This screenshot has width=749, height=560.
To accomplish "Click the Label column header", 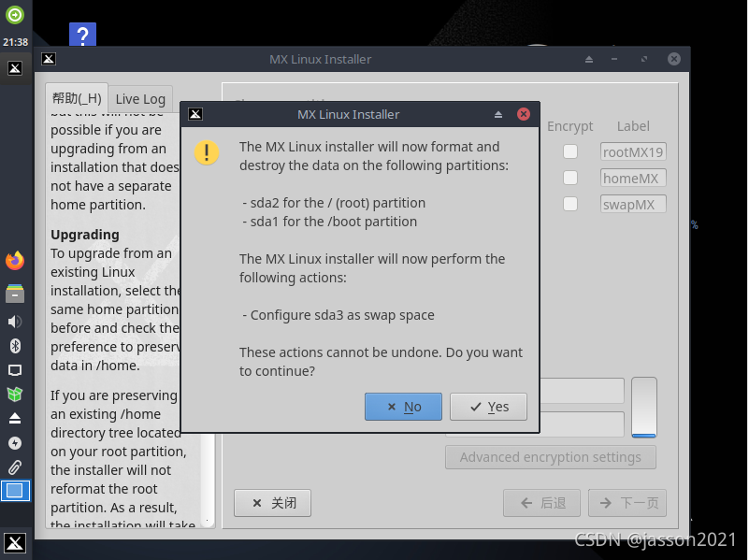I will 633,126.
